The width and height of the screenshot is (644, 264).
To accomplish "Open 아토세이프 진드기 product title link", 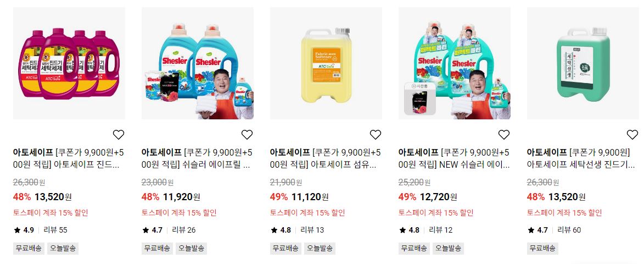I will [x=69, y=159].
